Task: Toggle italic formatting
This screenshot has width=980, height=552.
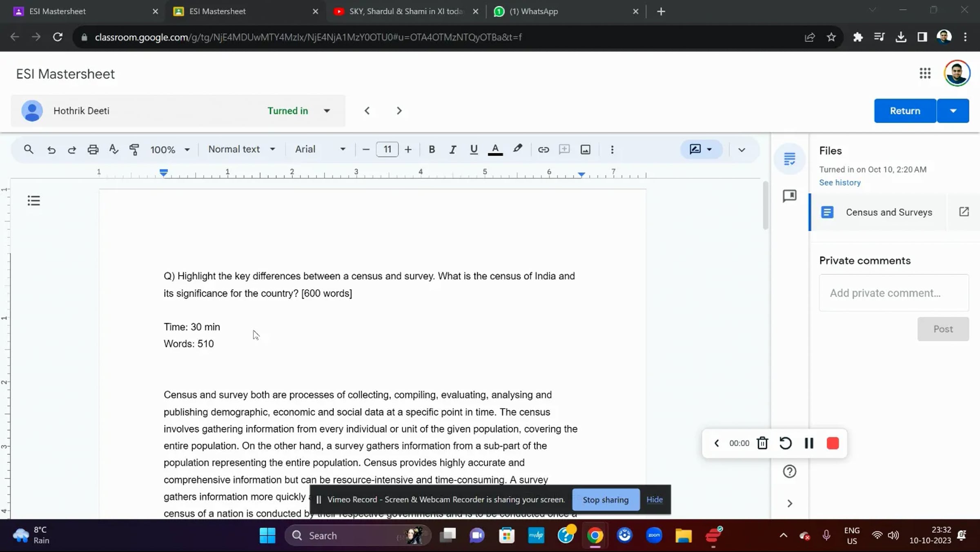Action: 452,150
